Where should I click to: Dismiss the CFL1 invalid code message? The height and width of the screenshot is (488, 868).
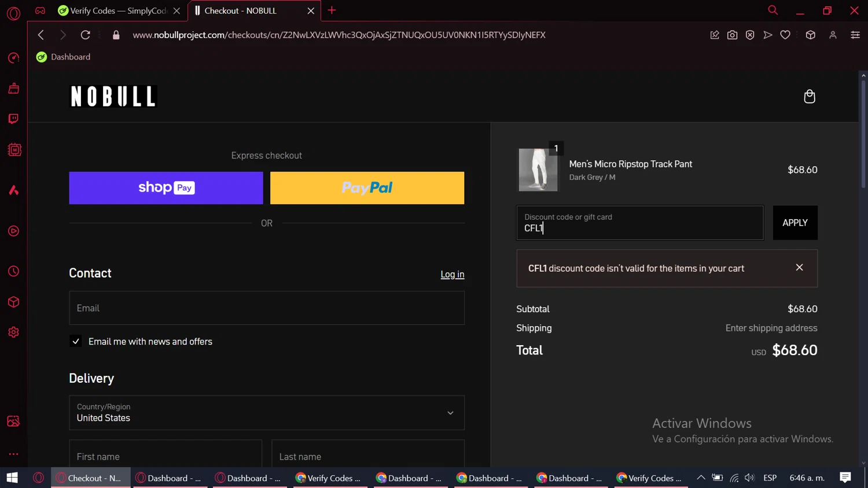(799, 267)
